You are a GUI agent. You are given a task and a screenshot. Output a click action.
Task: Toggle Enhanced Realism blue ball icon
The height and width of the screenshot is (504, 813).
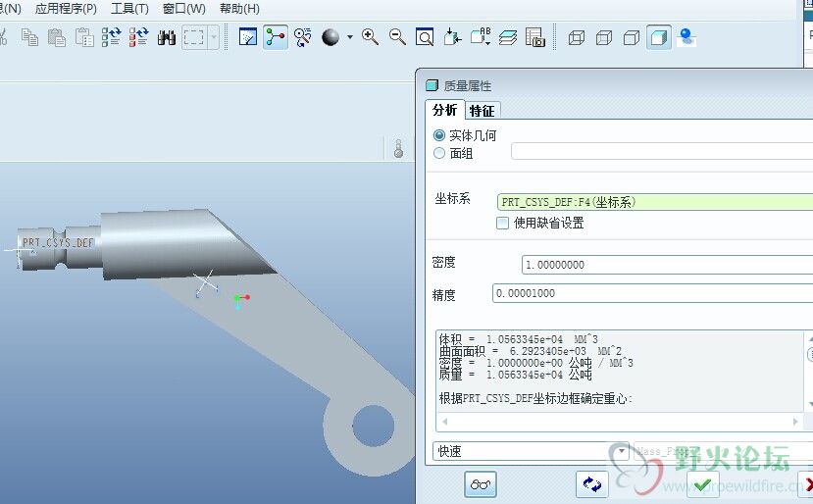pos(686,37)
